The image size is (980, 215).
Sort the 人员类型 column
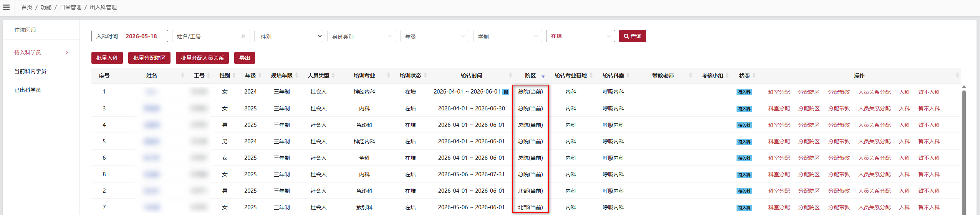[333, 75]
